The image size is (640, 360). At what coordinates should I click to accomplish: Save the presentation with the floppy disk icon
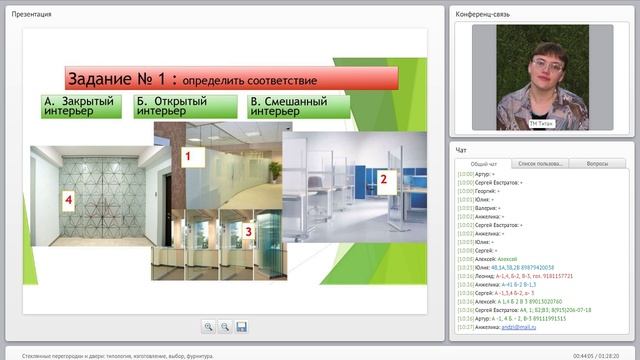[x=242, y=327]
